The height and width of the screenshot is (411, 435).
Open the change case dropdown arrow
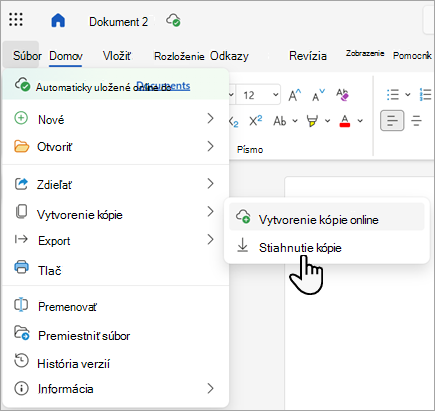[295, 121]
